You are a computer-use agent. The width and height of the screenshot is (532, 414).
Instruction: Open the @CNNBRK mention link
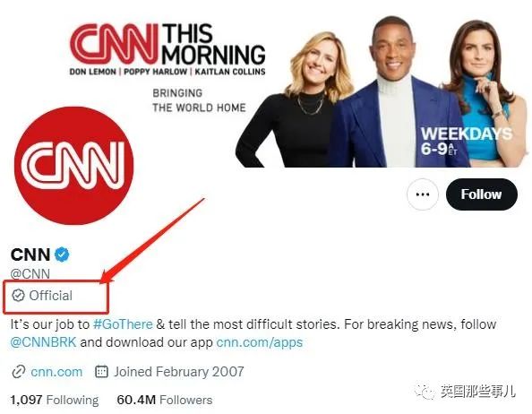(x=43, y=342)
